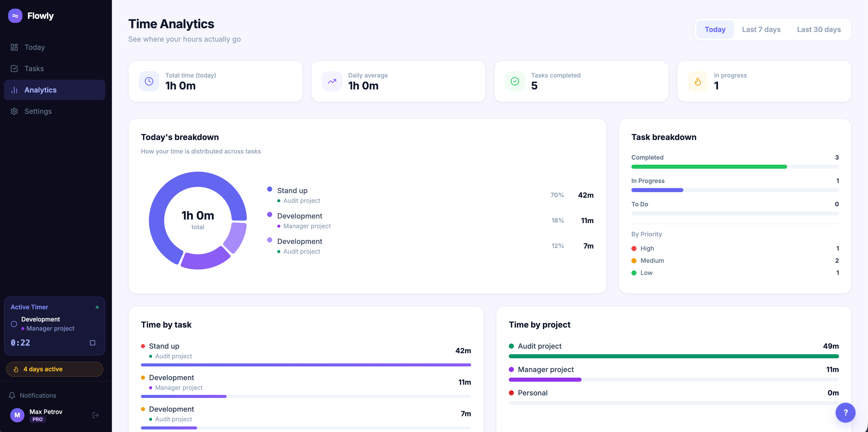
Task: Click the flame icon in In progress card
Action: click(698, 81)
